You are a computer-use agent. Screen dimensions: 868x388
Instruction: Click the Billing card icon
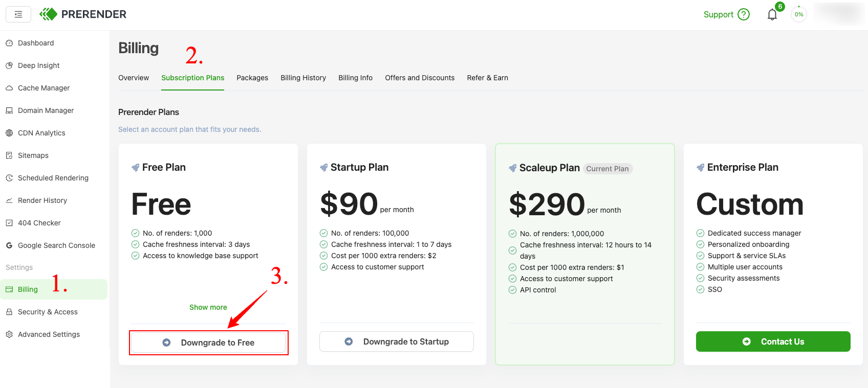click(9, 289)
